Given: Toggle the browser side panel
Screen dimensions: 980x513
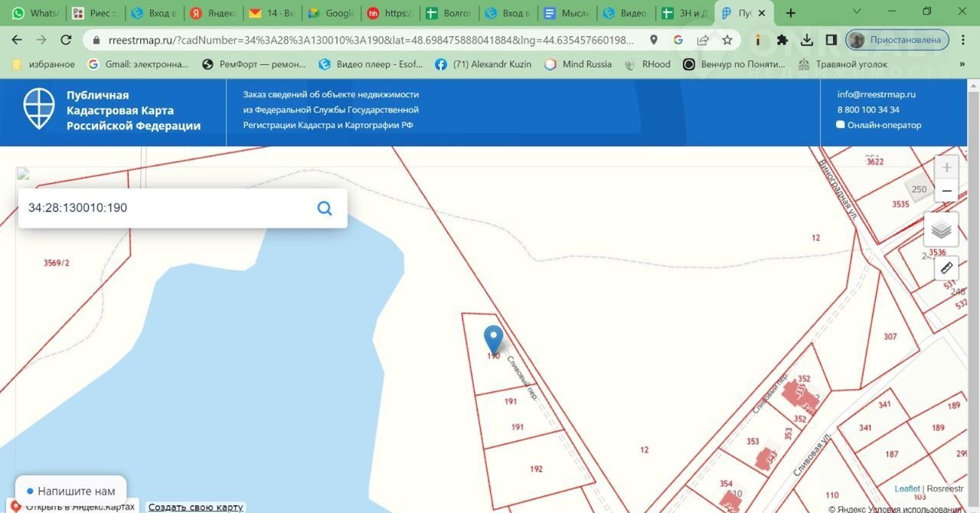Looking at the screenshot, I should tap(831, 40).
